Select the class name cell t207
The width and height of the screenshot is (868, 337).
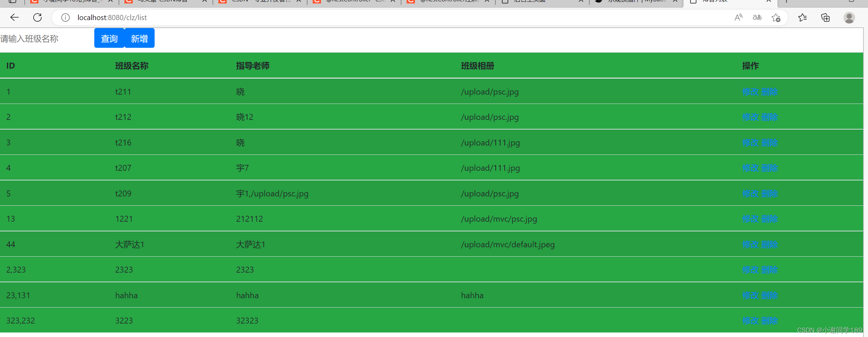pos(123,168)
